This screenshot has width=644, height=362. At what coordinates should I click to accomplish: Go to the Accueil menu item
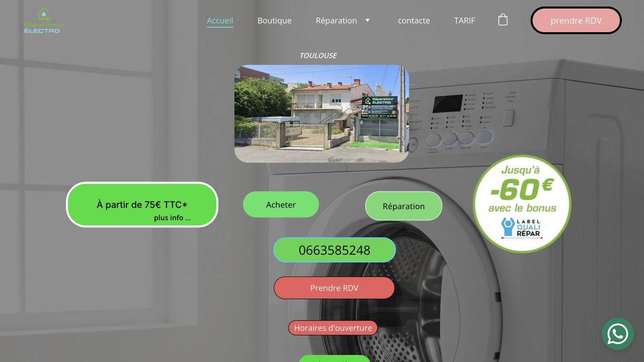coord(220,21)
